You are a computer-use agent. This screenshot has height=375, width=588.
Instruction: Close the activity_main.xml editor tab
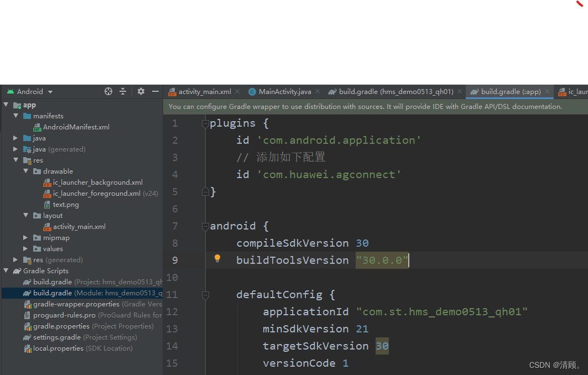(x=237, y=91)
